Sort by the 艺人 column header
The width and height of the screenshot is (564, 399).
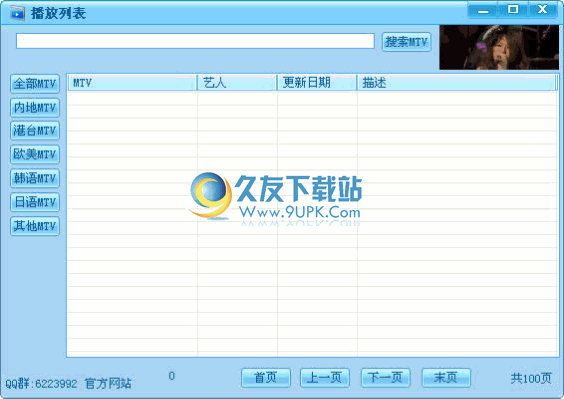(237, 83)
